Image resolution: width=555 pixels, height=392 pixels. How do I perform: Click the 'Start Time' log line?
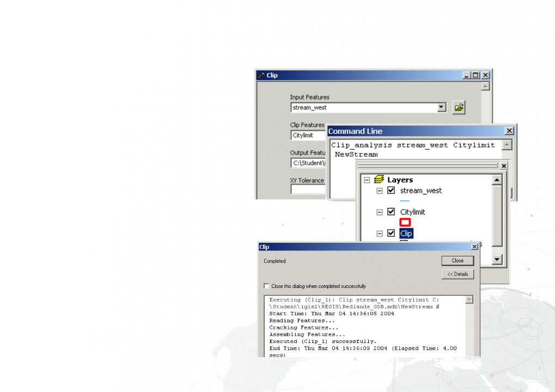pos(331,314)
